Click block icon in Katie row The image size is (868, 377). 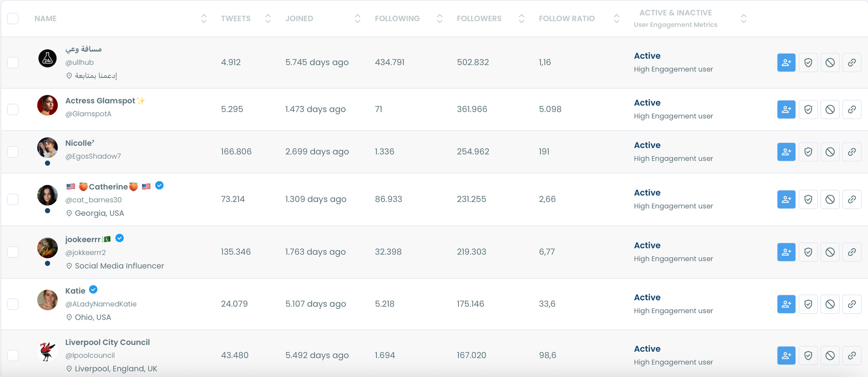[x=830, y=304]
